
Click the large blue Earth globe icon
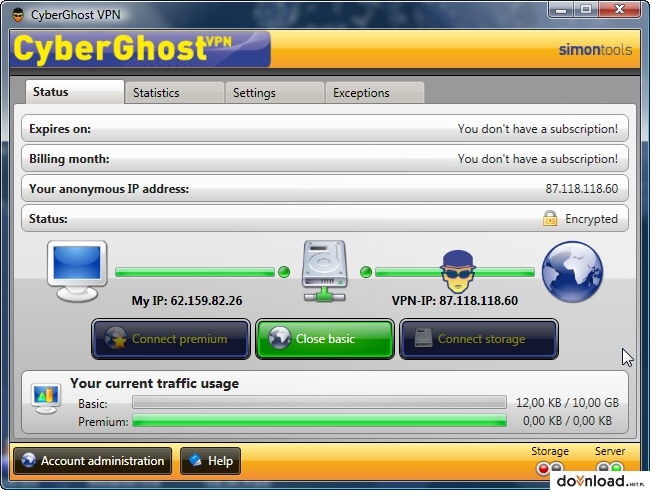click(x=572, y=272)
